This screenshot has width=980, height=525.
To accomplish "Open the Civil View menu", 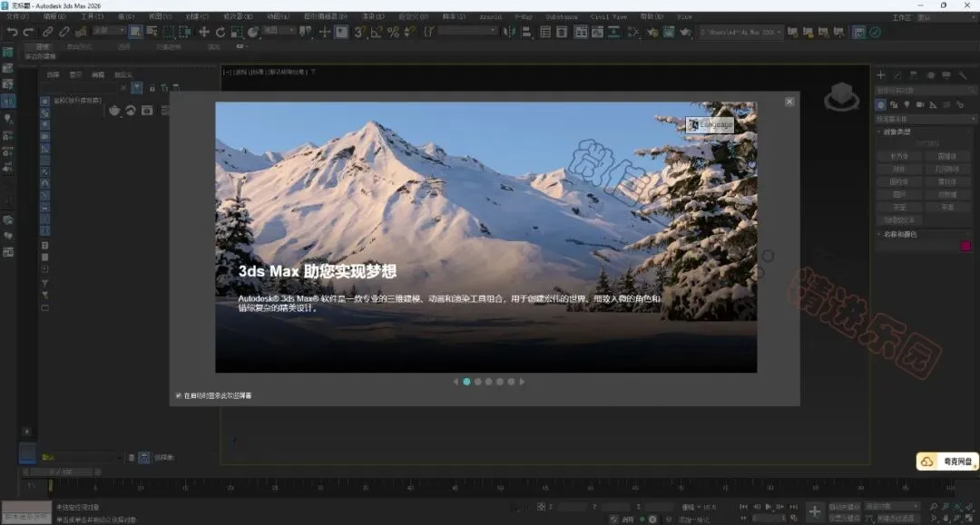I will point(608,17).
